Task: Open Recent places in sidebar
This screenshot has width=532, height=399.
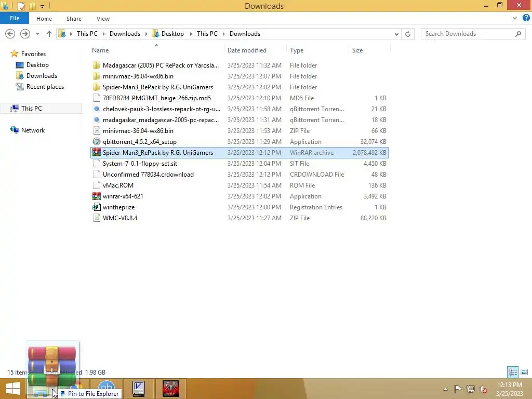Action: pos(45,87)
